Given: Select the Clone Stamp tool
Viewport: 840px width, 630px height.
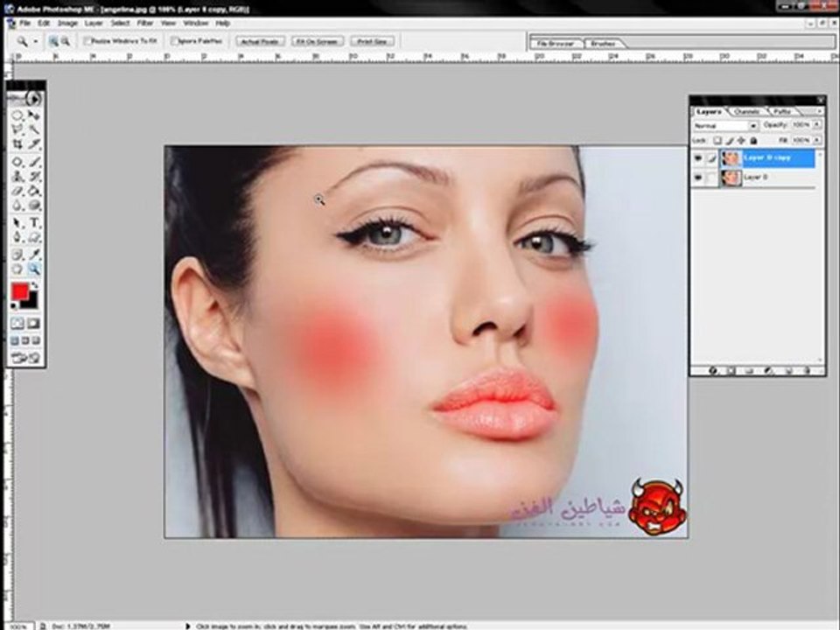Looking at the screenshot, I should [17, 176].
